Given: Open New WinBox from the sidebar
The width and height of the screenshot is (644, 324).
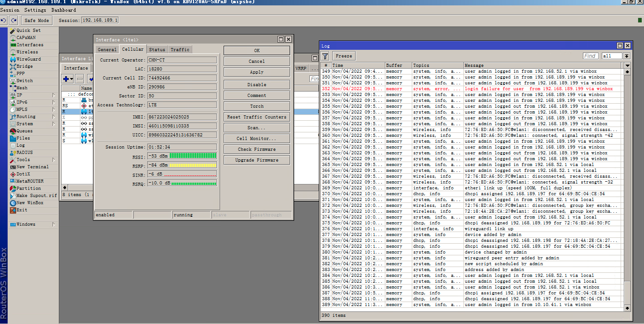Looking at the screenshot, I should pos(30,203).
